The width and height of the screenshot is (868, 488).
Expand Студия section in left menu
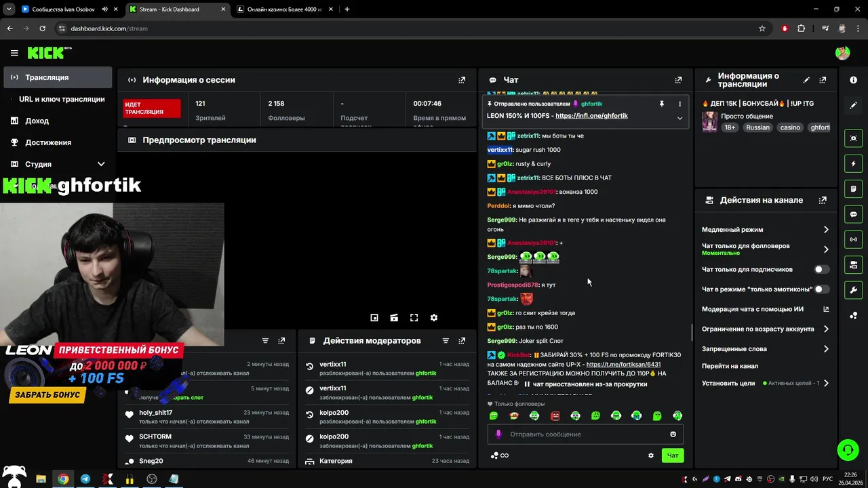(x=101, y=164)
